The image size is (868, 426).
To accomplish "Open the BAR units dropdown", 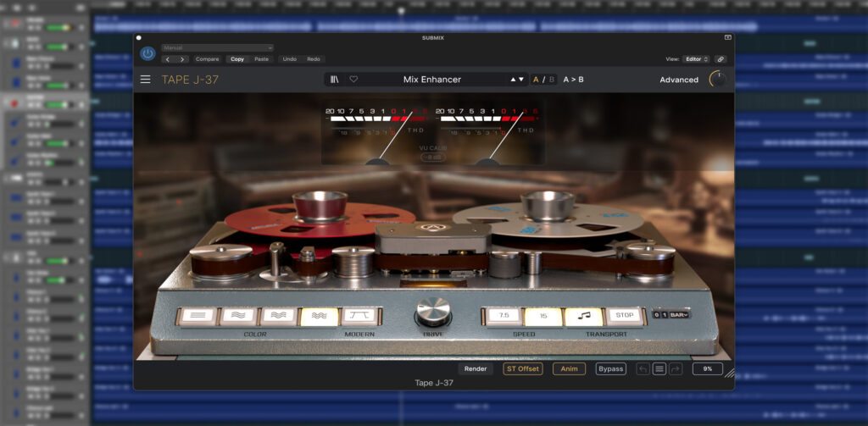I will click(x=679, y=315).
